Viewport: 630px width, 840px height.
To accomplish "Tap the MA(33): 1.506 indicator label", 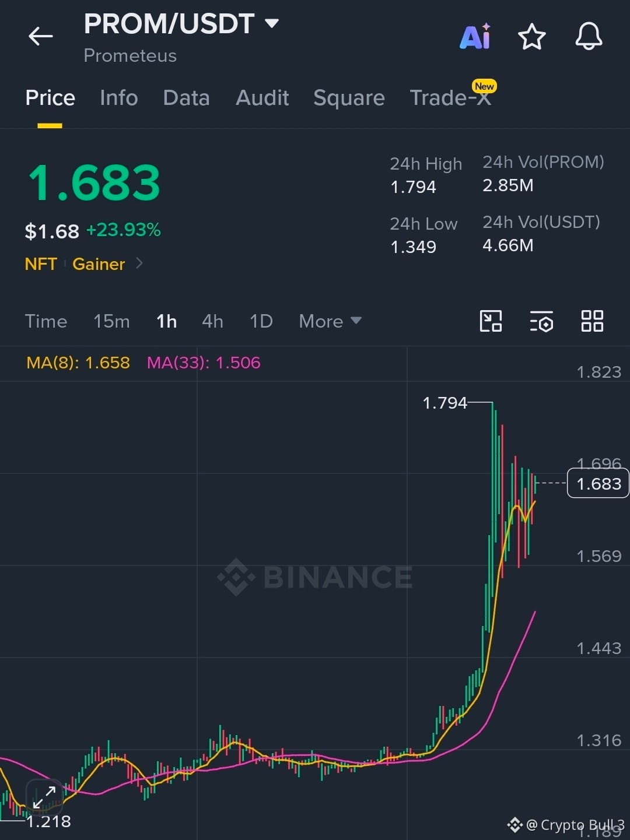I will [204, 363].
